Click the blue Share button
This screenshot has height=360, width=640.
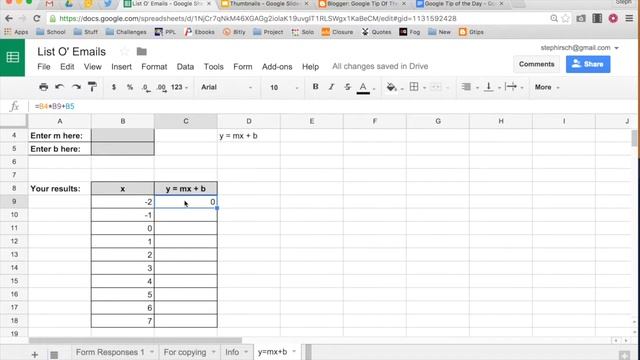click(x=588, y=64)
